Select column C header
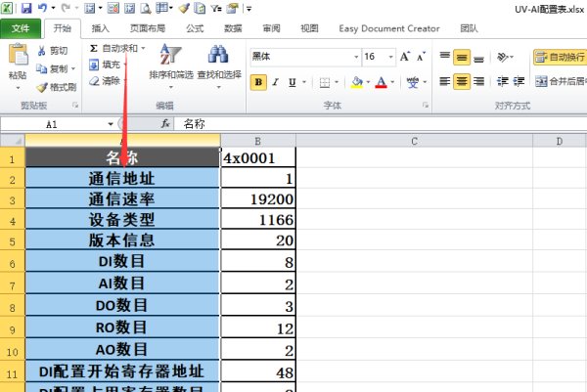Viewport: 587px width, 392px height. coord(414,141)
